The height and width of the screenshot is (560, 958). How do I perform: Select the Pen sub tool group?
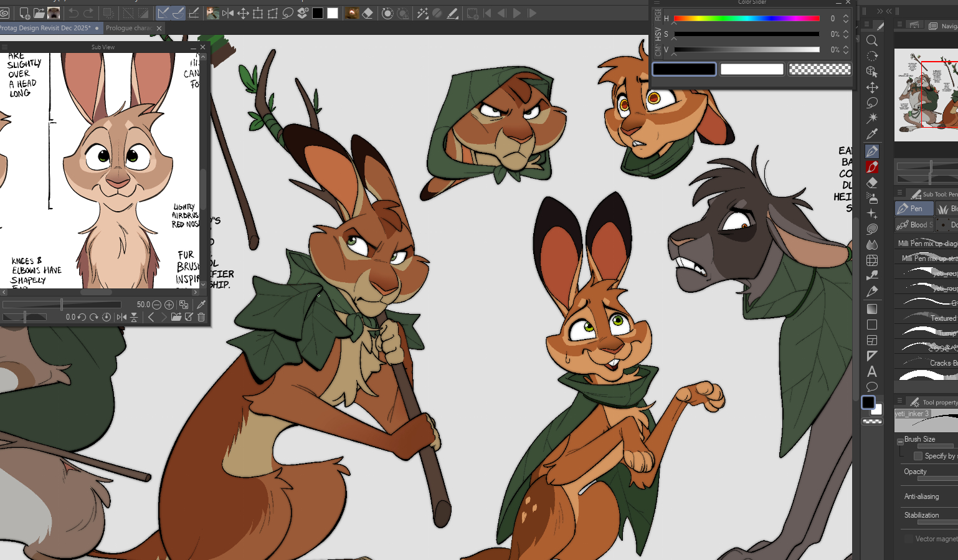tap(913, 209)
